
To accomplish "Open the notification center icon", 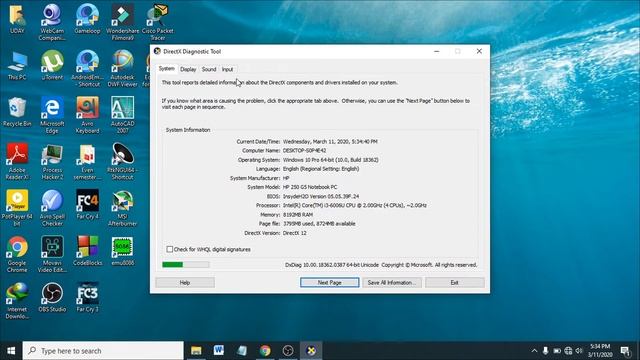I will pyautogui.click(x=625, y=351).
